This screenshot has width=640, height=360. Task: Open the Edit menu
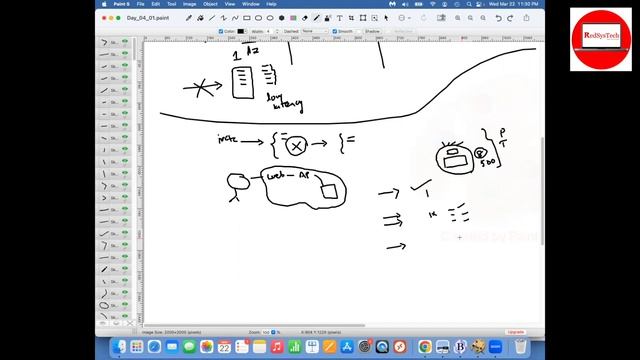point(156,4)
